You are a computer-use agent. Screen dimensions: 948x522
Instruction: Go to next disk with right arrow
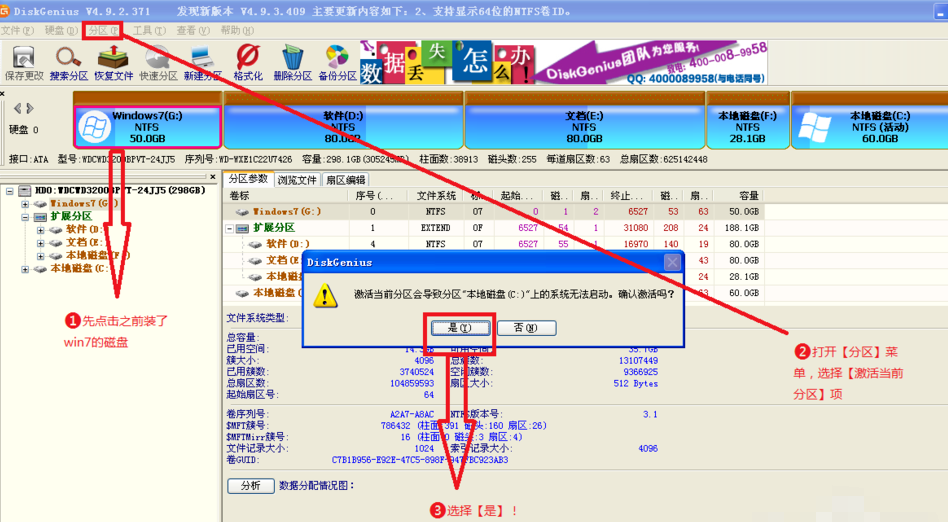tap(30, 108)
